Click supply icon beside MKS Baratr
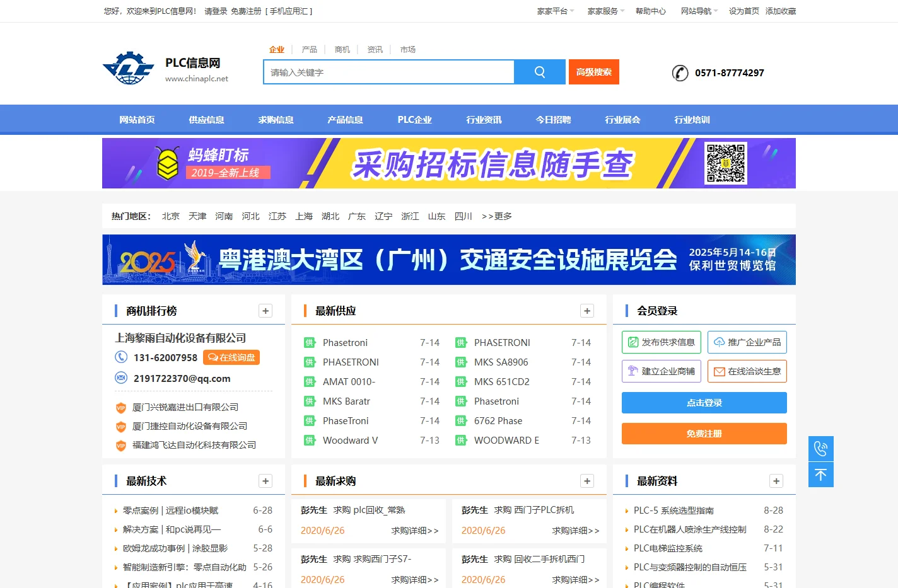 310,401
